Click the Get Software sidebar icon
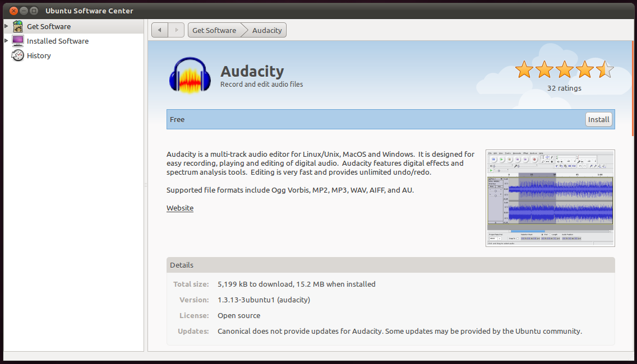 click(18, 26)
